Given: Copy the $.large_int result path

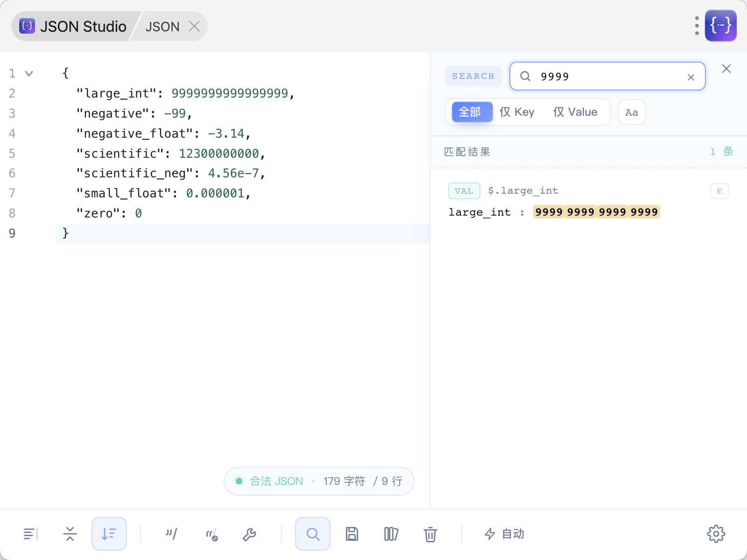Looking at the screenshot, I should [x=719, y=191].
